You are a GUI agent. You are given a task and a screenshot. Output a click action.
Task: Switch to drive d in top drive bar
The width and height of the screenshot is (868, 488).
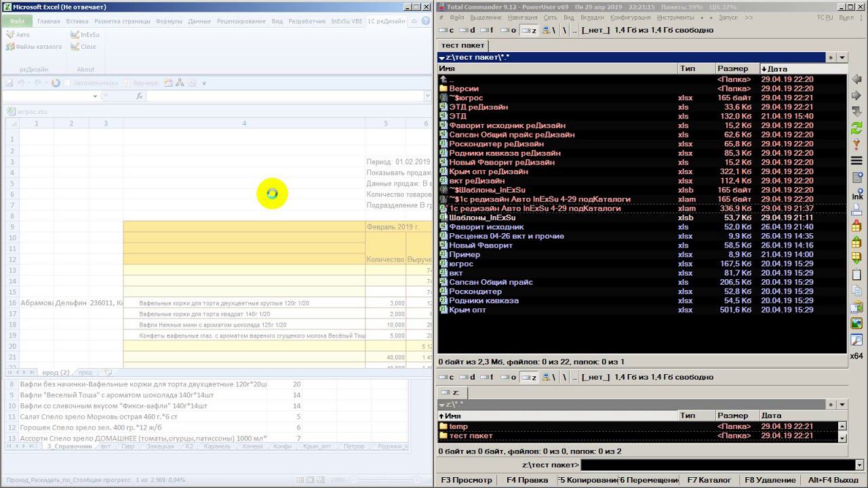pos(467,30)
